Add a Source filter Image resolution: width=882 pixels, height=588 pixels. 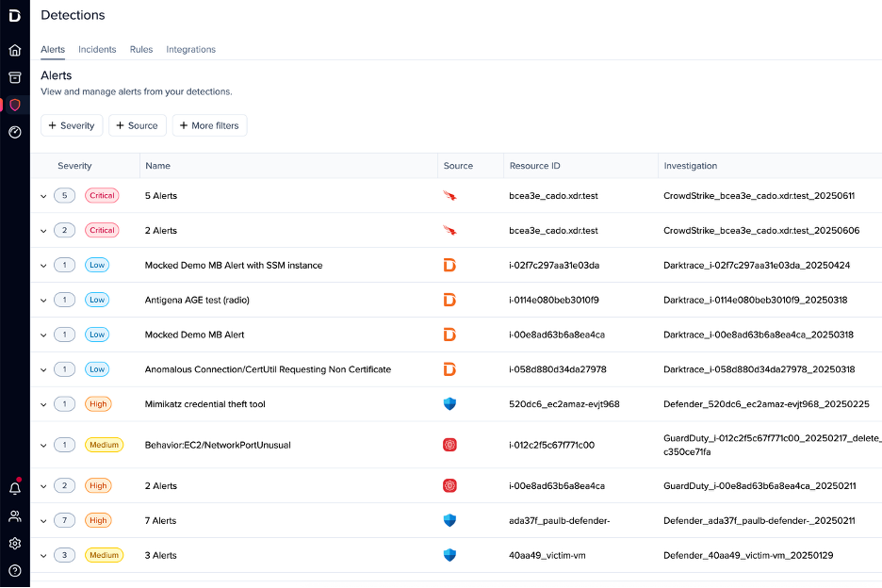137,125
